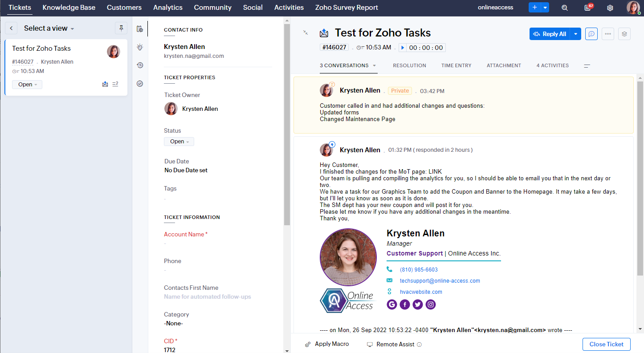Open the three-dots more actions menu
The height and width of the screenshot is (353, 644).
608,34
